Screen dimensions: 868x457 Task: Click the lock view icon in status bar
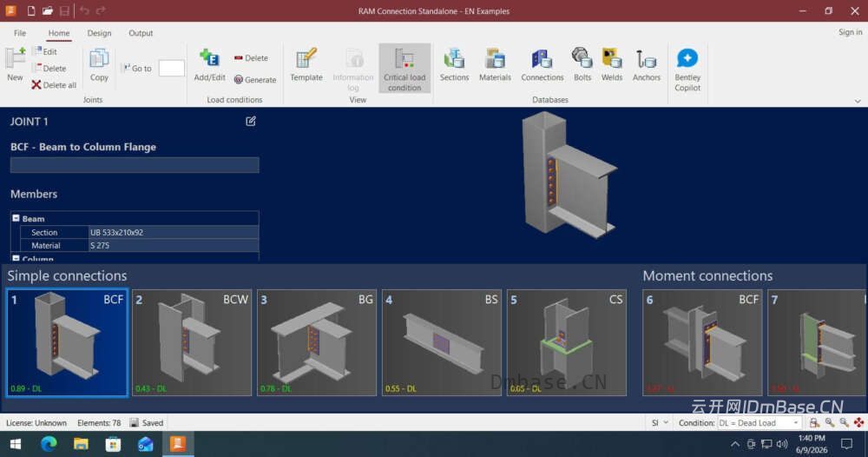click(x=814, y=422)
